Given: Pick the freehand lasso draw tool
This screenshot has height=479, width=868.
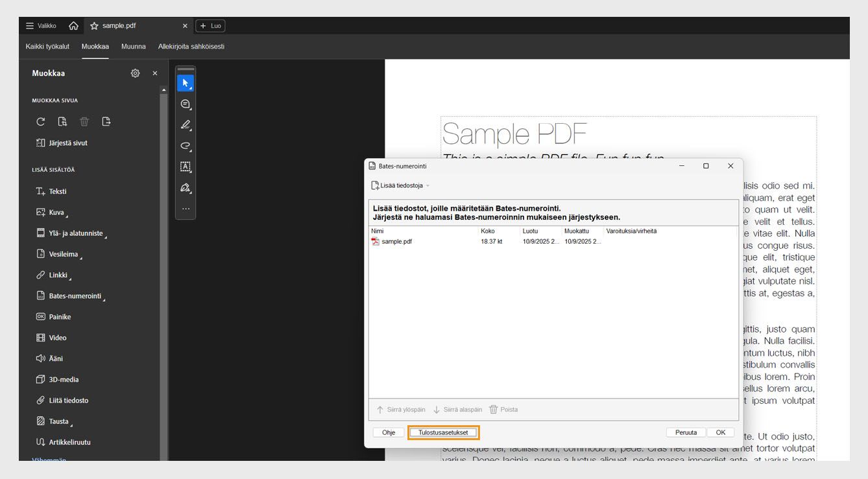Looking at the screenshot, I should click(x=186, y=146).
